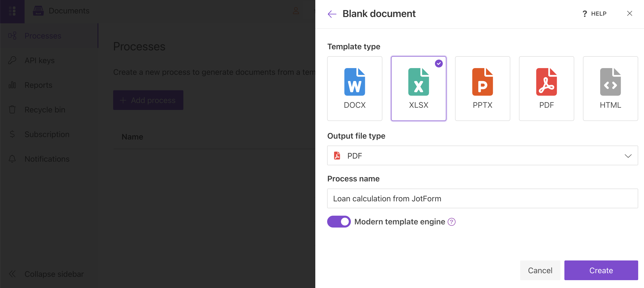Screen dimensions: 644x288
Task: Select the PPTX template type
Action: point(483,88)
